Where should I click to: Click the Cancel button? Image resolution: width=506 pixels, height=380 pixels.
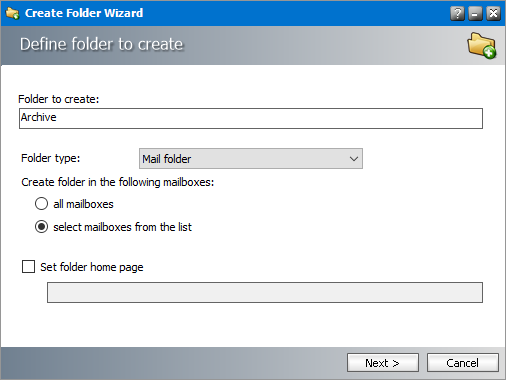click(x=463, y=363)
